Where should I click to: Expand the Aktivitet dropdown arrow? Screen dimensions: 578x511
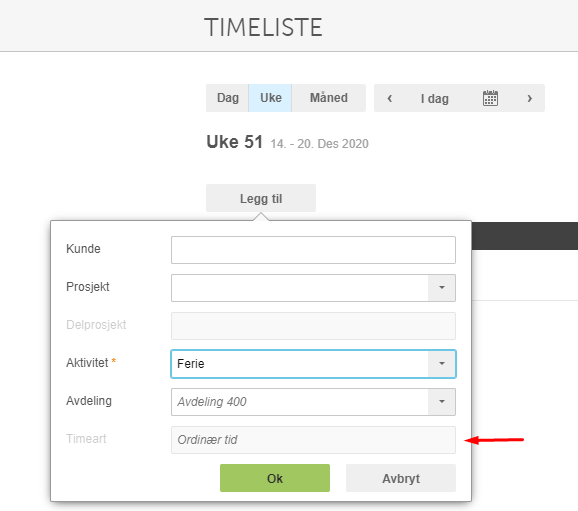[x=442, y=364]
